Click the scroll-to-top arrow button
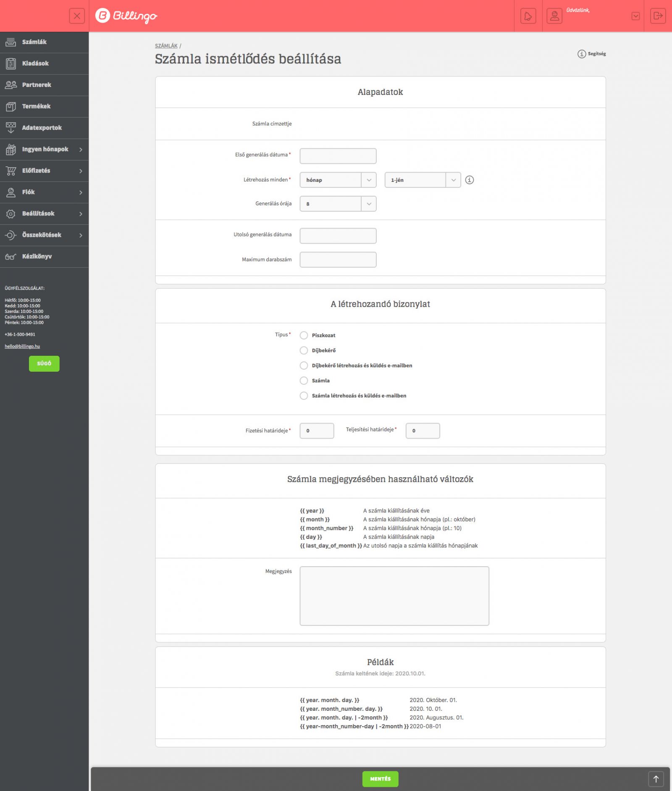This screenshot has width=672, height=791. tap(656, 779)
